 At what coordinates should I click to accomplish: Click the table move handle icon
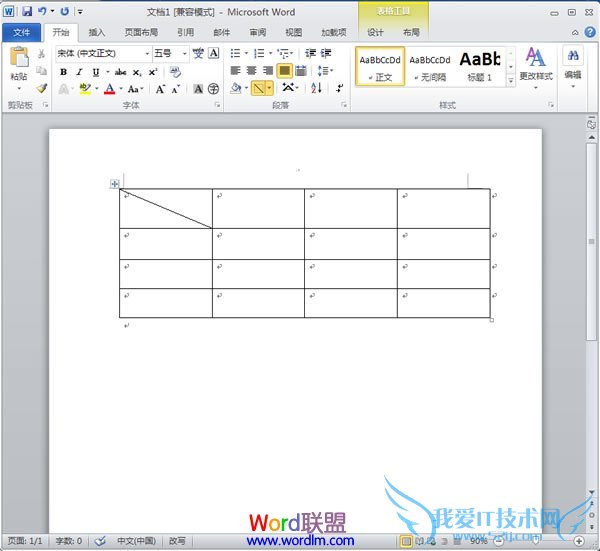point(114,184)
